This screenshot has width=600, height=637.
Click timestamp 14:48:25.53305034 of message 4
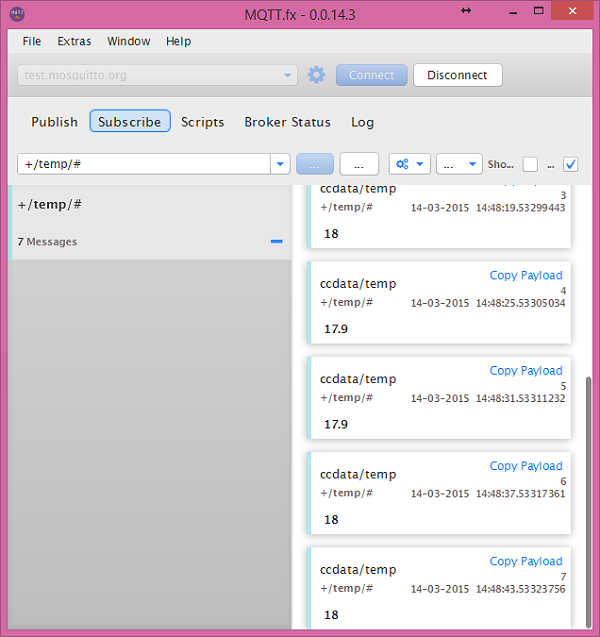[520, 303]
